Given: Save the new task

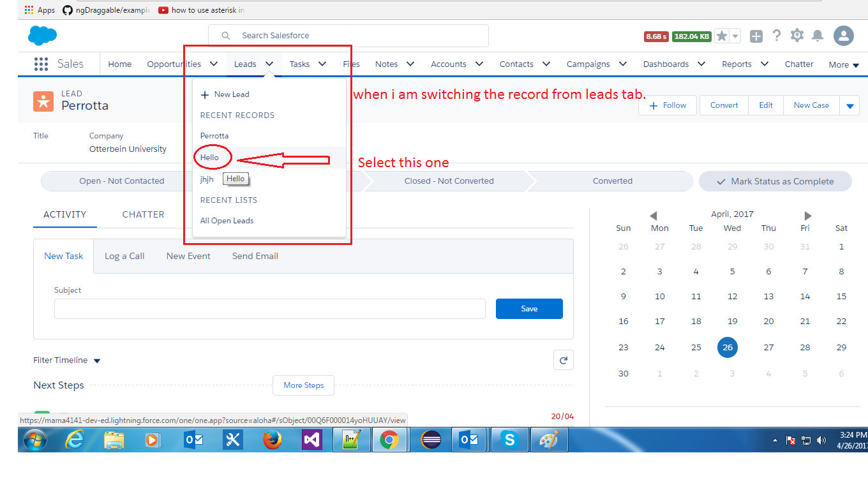Looking at the screenshot, I should [x=529, y=309].
